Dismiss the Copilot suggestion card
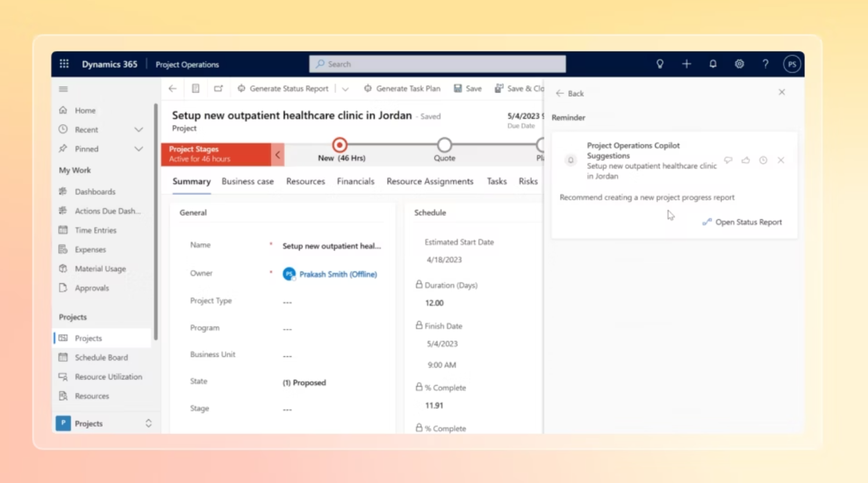This screenshot has height=483, width=868. (781, 160)
